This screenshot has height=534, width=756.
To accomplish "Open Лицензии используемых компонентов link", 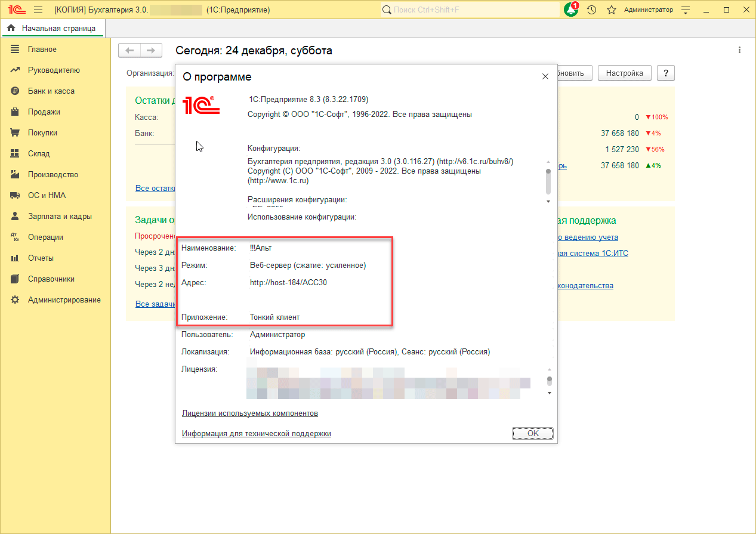I will pos(250,413).
